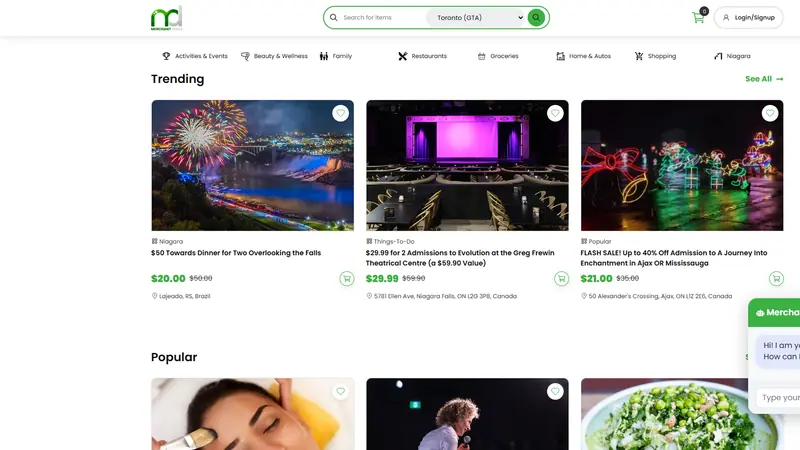This screenshot has height=450, width=800.
Task: Open the Home & Autos category
Action: [x=583, y=56]
